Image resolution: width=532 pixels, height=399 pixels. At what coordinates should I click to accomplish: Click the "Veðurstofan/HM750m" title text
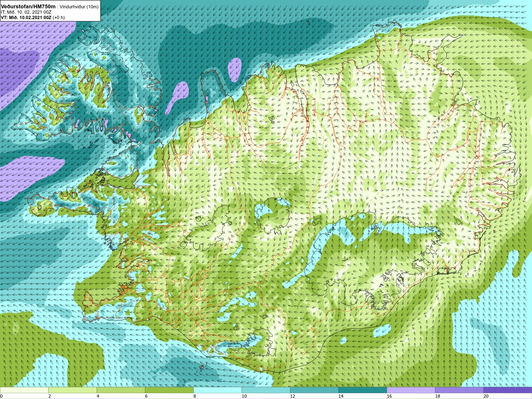(x=28, y=6)
